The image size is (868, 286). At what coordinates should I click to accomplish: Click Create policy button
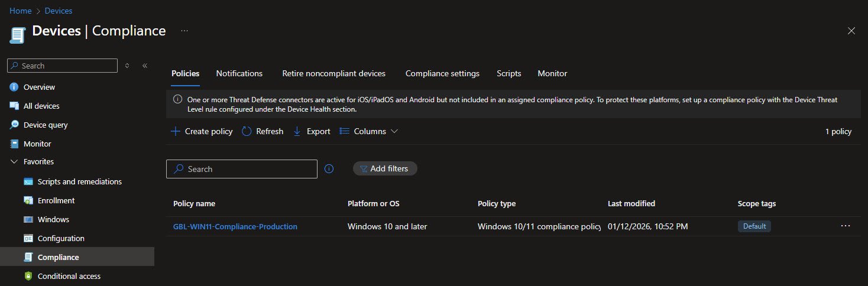(x=202, y=132)
